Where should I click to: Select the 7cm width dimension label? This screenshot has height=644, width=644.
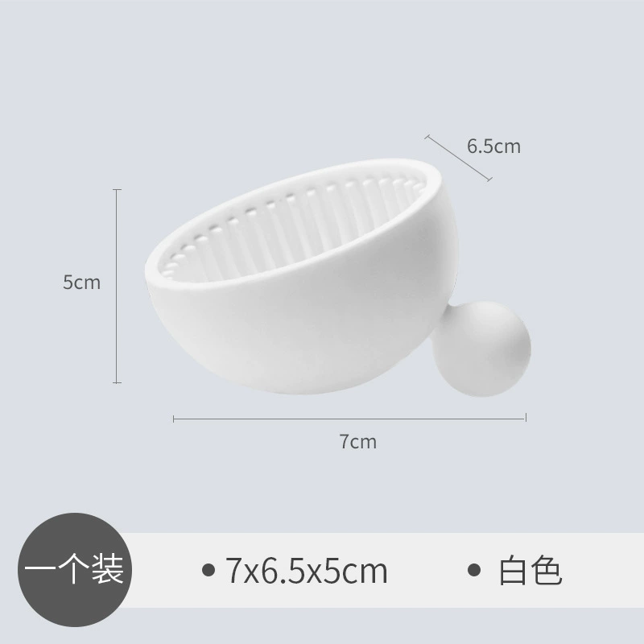[357, 441]
